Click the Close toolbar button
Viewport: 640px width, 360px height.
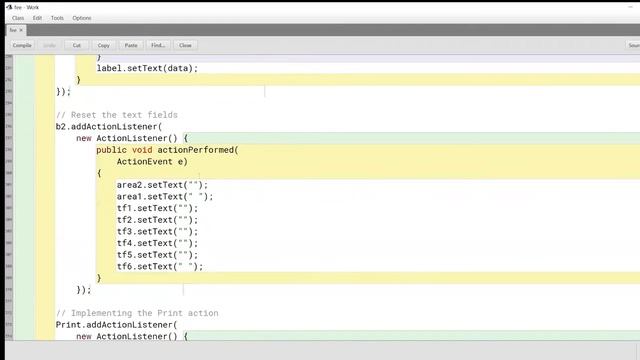pyautogui.click(x=185, y=45)
